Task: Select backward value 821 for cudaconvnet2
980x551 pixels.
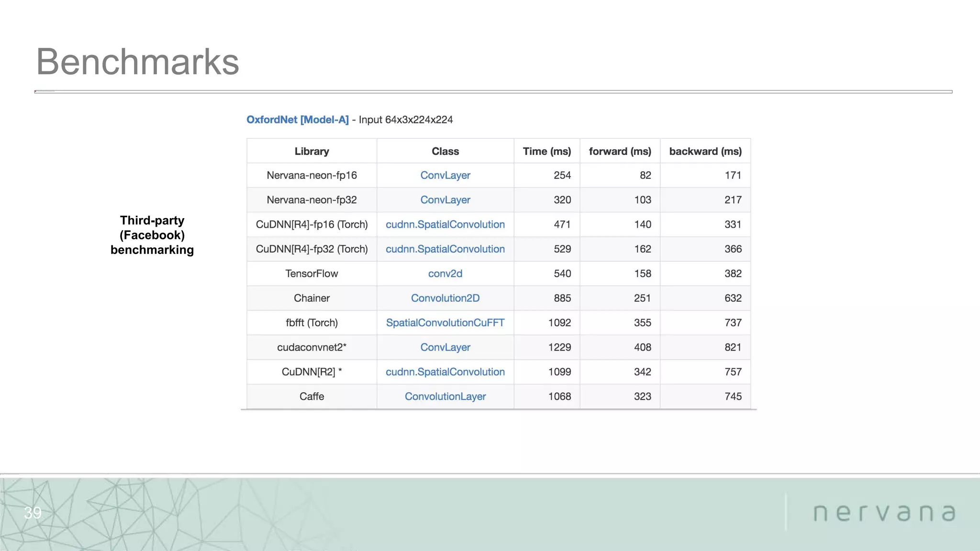Action: (733, 347)
